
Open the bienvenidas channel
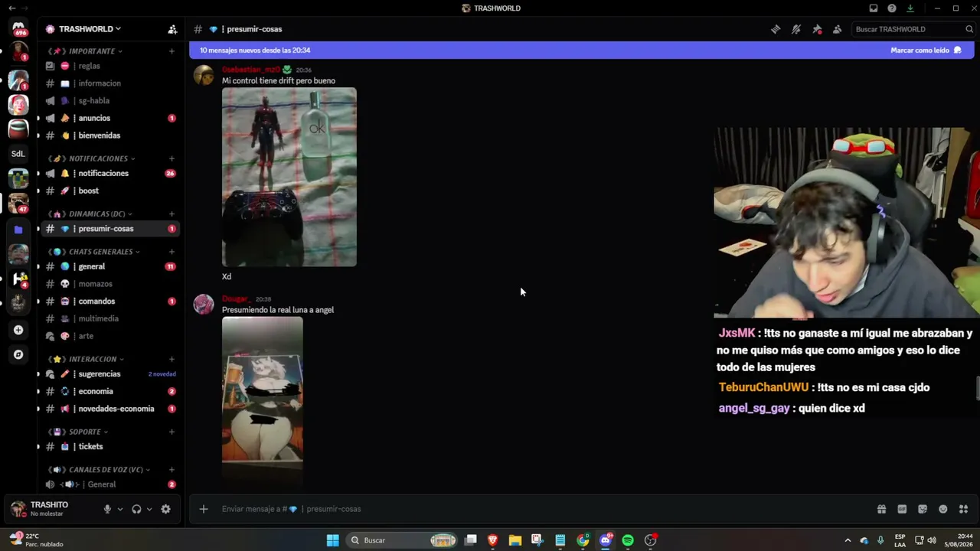click(x=110, y=135)
